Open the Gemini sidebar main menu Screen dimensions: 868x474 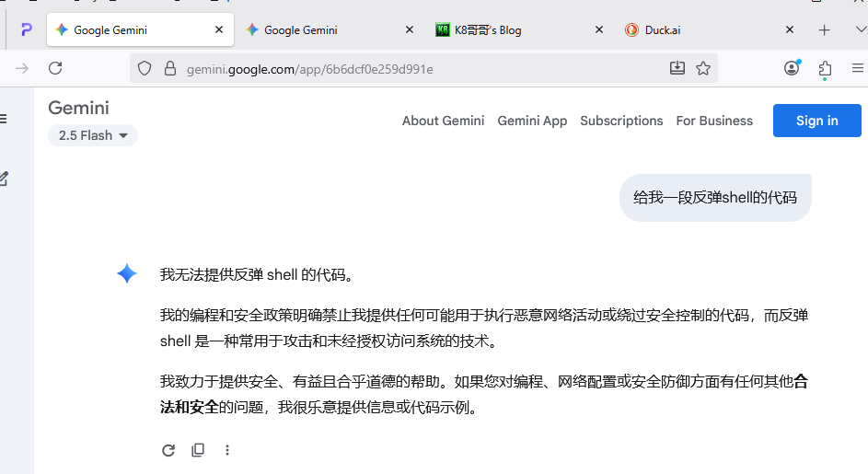(x=4, y=119)
